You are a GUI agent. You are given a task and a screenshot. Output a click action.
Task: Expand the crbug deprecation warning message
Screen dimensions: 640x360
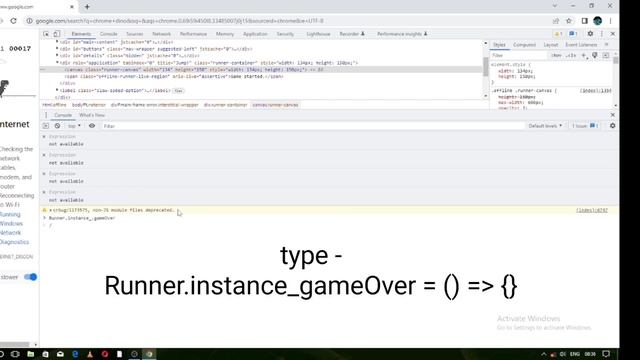point(51,210)
